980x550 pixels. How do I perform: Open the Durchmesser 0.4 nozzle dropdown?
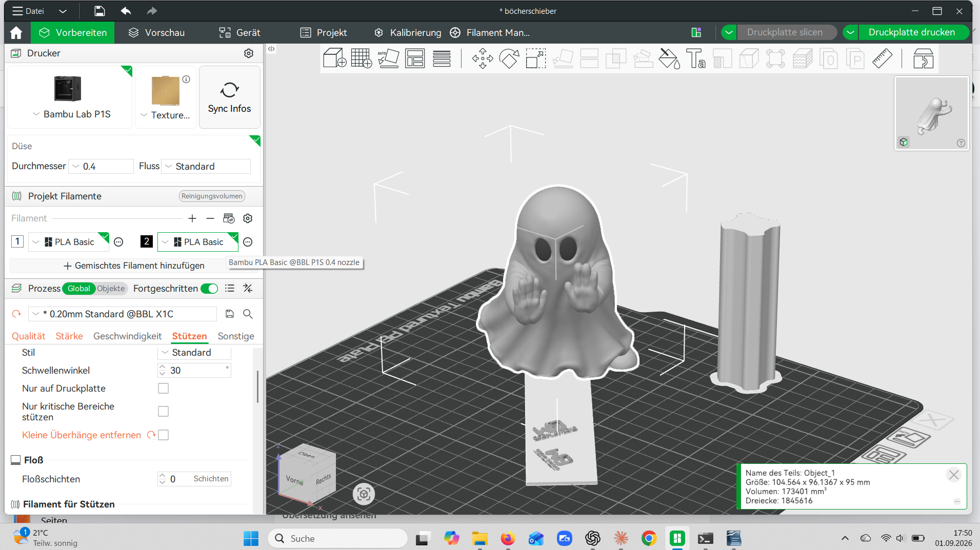coord(101,167)
